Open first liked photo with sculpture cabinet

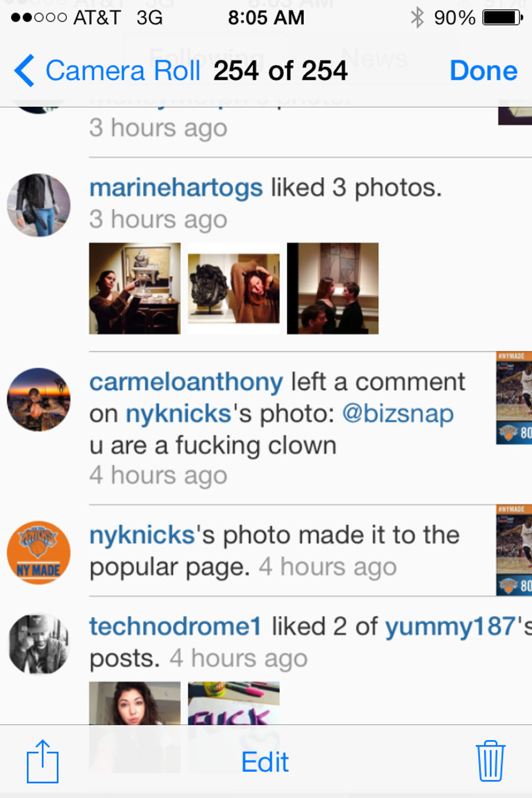click(135, 288)
